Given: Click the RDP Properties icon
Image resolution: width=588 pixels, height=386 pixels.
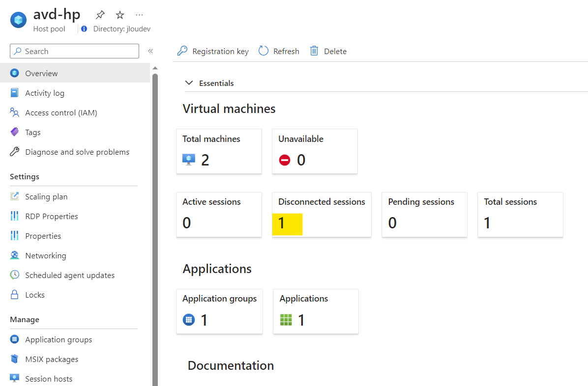Looking at the screenshot, I should (15, 216).
